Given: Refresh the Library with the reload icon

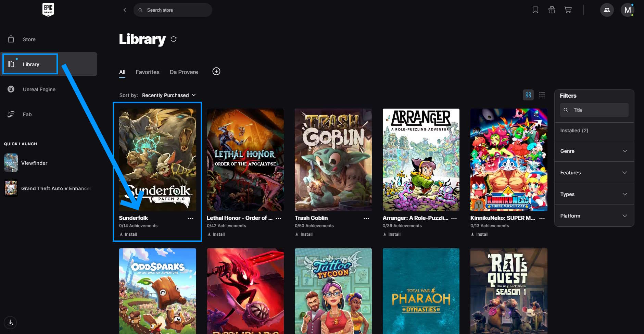Looking at the screenshot, I should click(174, 39).
